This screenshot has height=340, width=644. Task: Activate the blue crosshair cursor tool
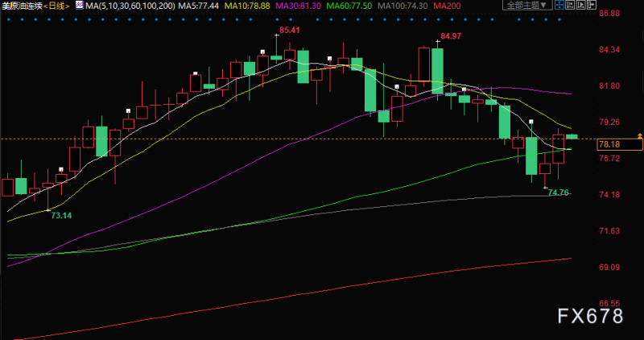coord(559,5)
